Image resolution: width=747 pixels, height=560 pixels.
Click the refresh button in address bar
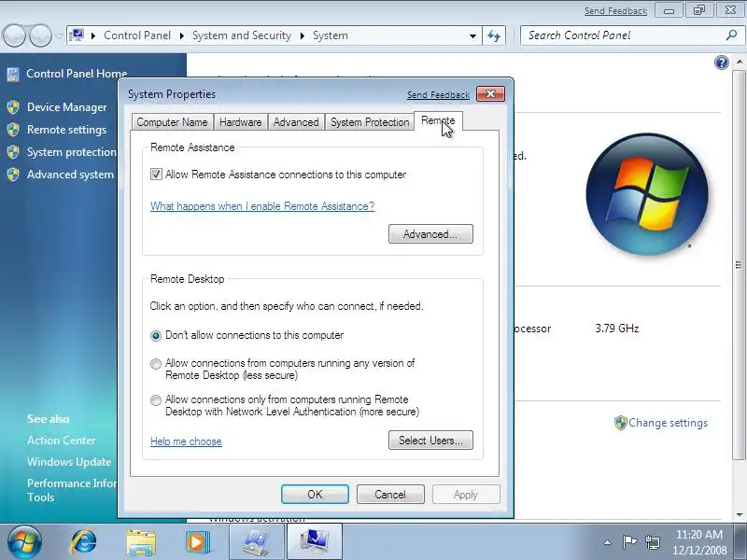[494, 35]
